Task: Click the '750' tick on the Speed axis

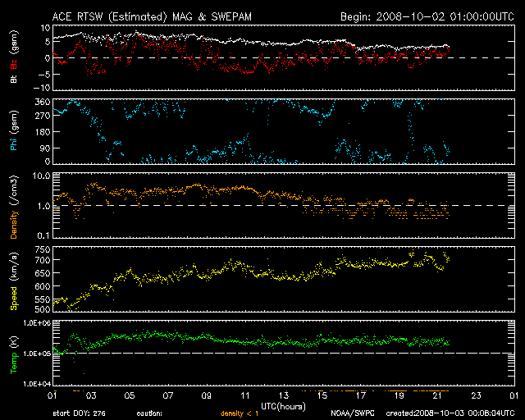Action: click(x=43, y=249)
